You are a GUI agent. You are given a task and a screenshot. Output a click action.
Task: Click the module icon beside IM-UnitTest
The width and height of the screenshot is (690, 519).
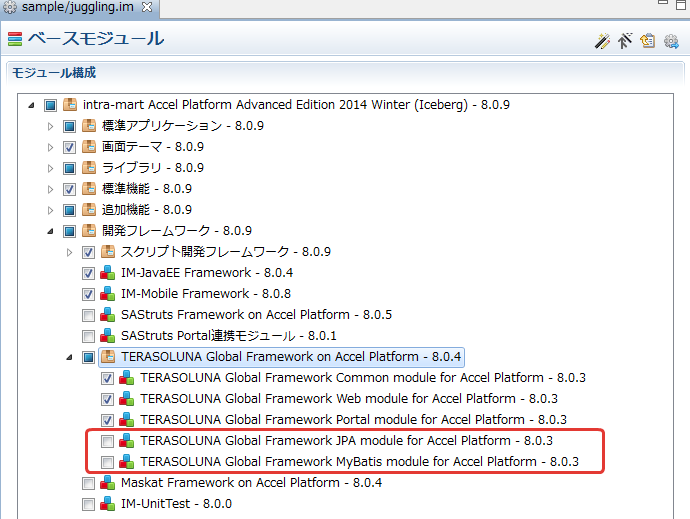(x=108, y=504)
